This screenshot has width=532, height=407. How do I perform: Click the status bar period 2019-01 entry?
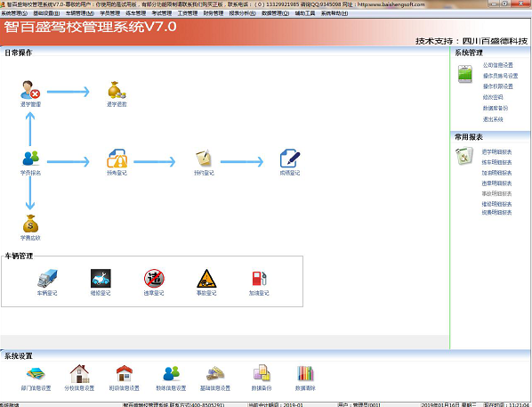click(276, 405)
